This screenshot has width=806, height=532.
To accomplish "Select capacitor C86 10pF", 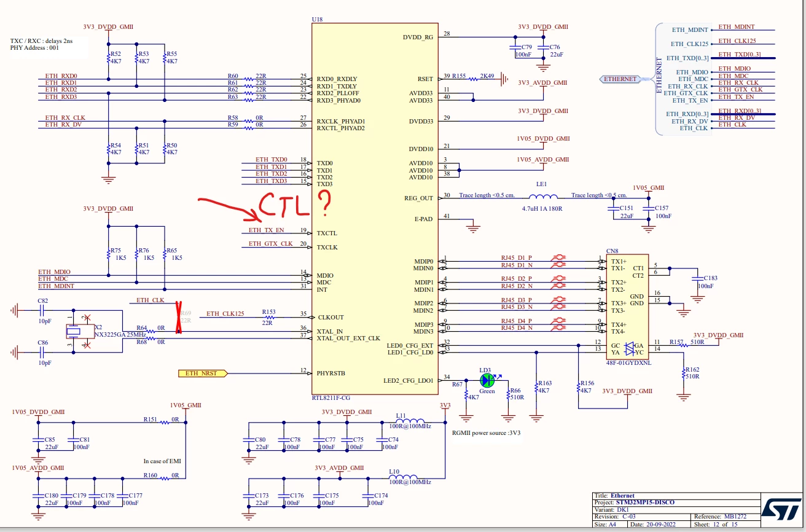I will click(x=42, y=353).
